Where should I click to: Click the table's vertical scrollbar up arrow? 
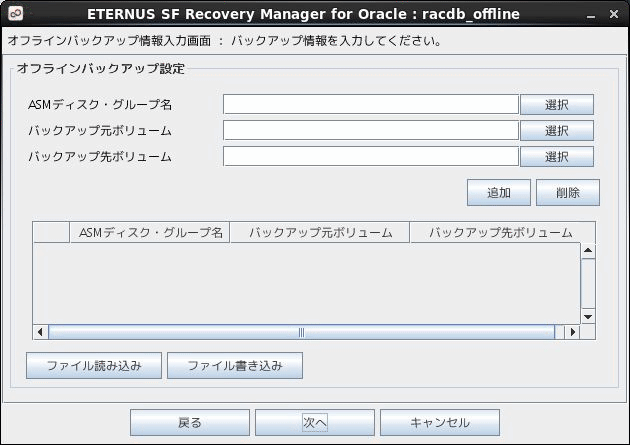coord(588,251)
